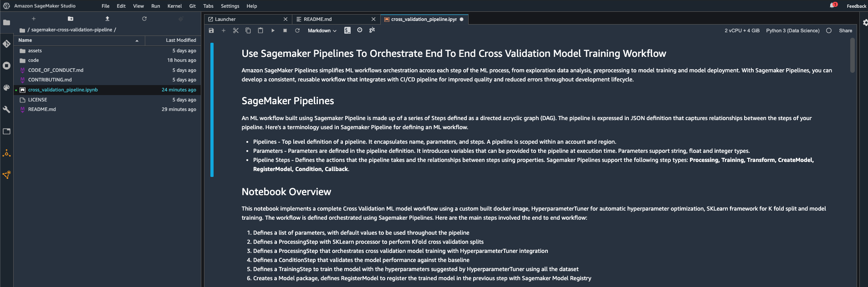Interrupt the kernel with stop icon
The width and height of the screenshot is (868, 287).
[285, 30]
